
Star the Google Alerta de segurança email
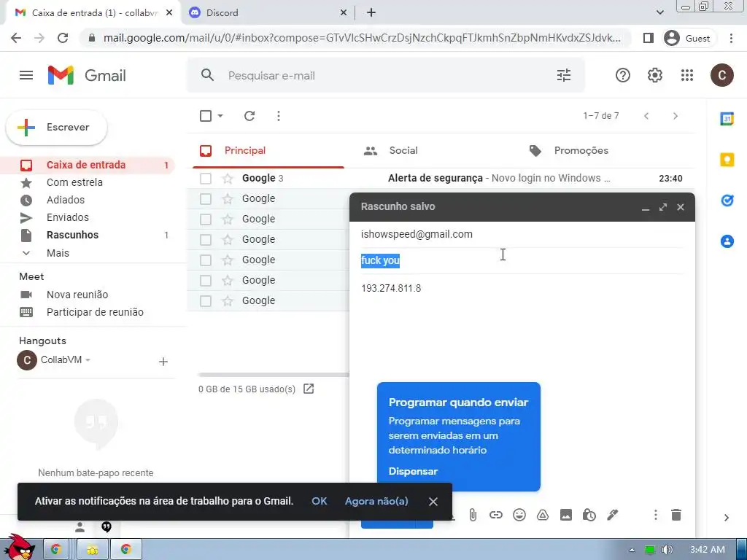coord(228,178)
